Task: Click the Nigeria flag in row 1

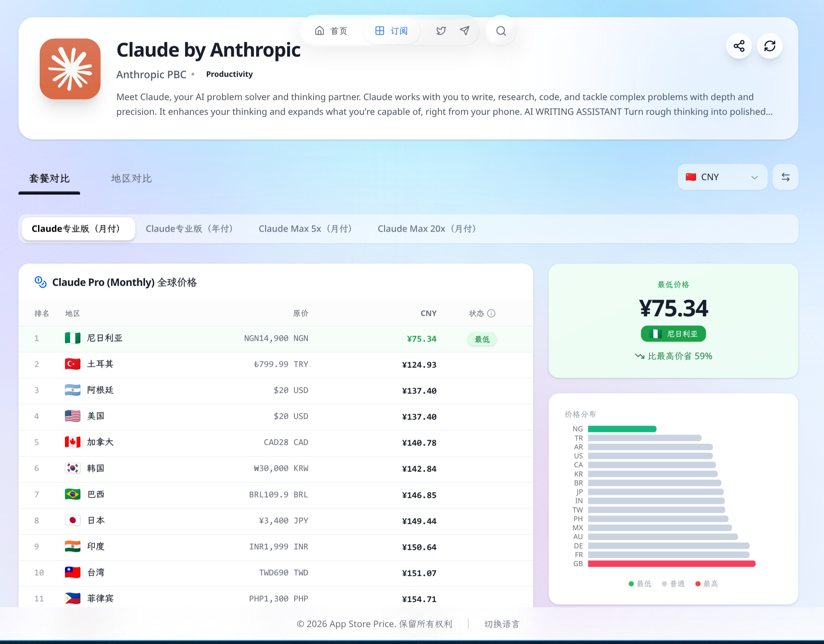Action: pos(73,338)
